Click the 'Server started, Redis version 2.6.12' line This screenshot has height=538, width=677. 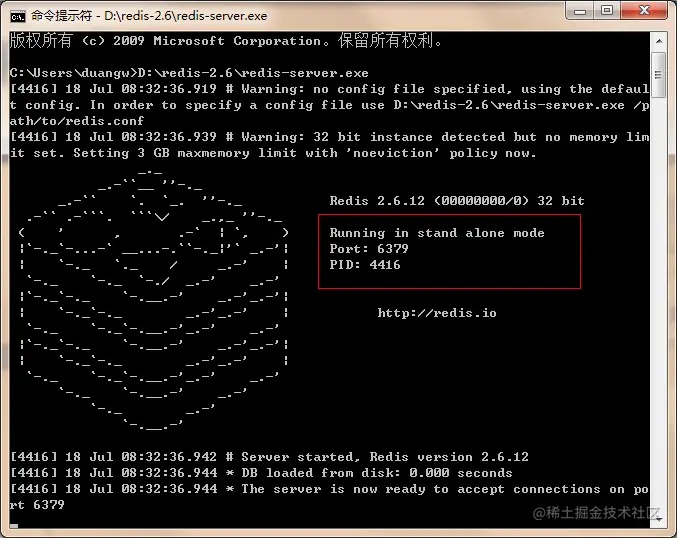[x=269, y=457]
